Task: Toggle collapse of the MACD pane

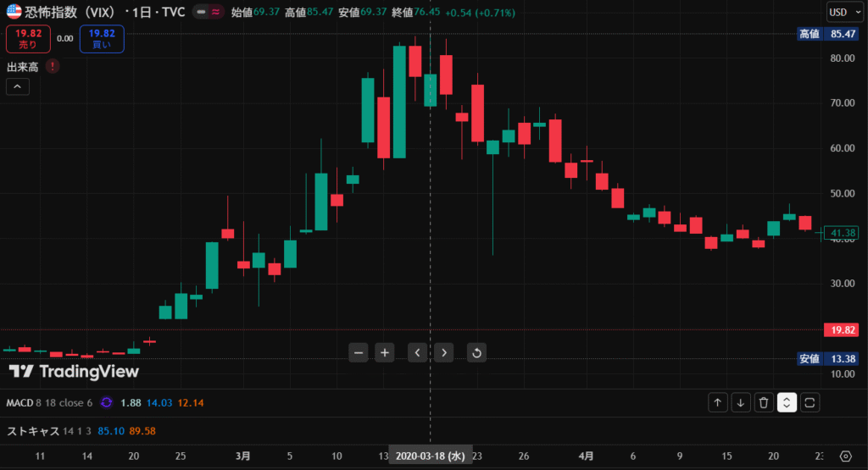Action: [x=787, y=403]
